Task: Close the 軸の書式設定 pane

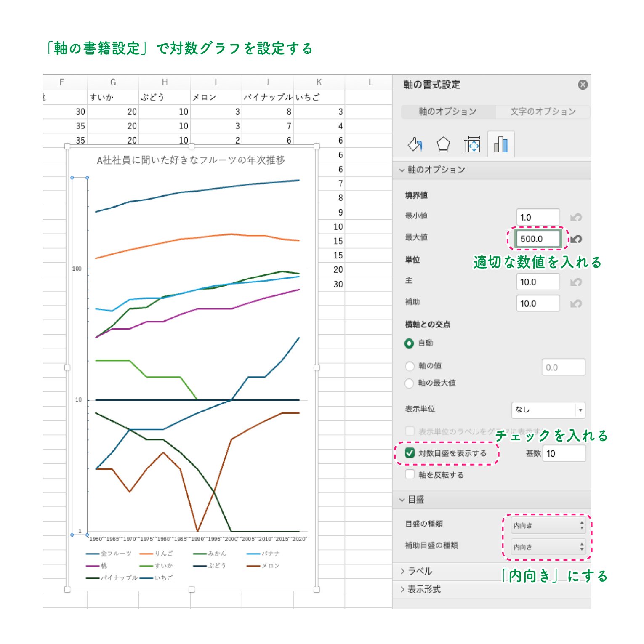Action: click(x=583, y=85)
